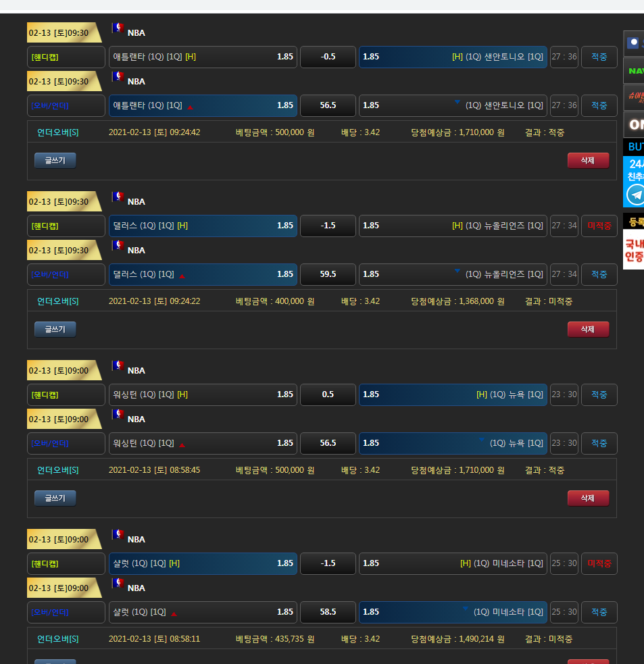This screenshot has width=644, height=664.
Task: Click the red 미적중 result in 댈러스 핸디캡 row
Action: coord(599,226)
